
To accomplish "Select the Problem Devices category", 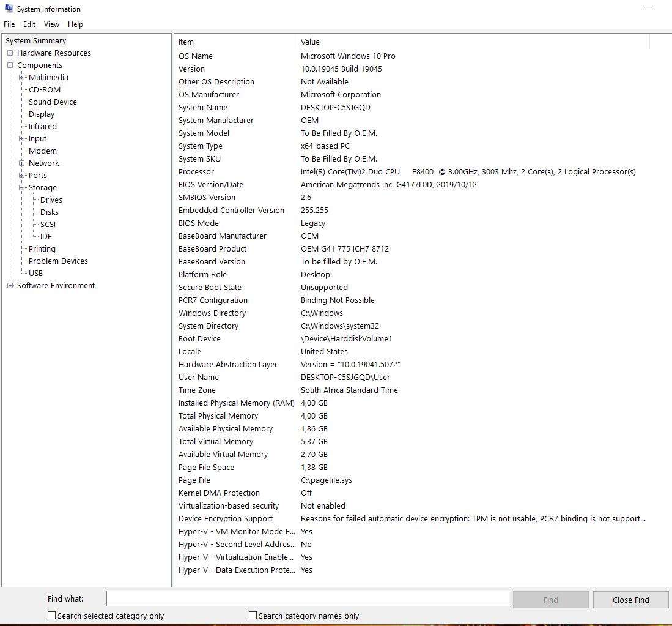I will (58, 261).
